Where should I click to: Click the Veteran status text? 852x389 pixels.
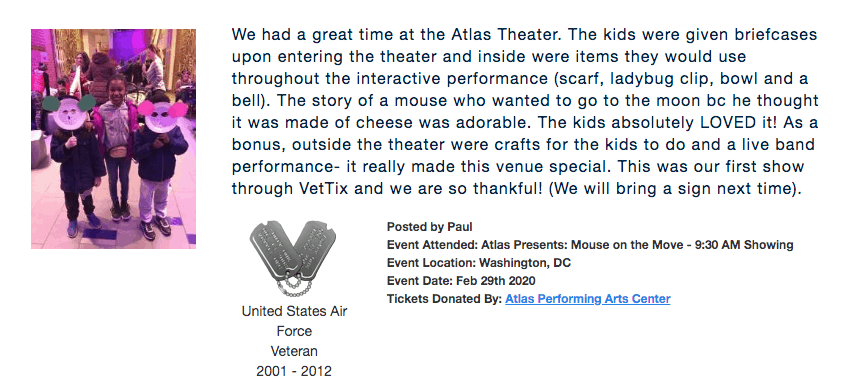[294, 351]
